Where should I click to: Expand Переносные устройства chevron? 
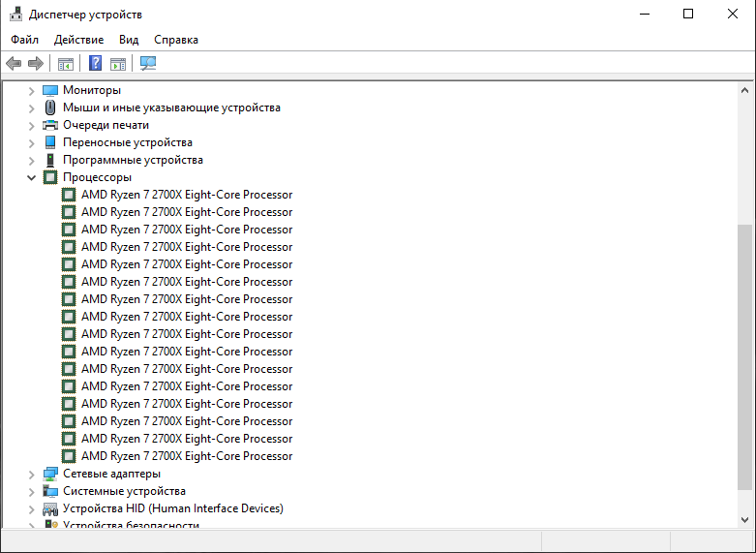[x=31, y=142]
